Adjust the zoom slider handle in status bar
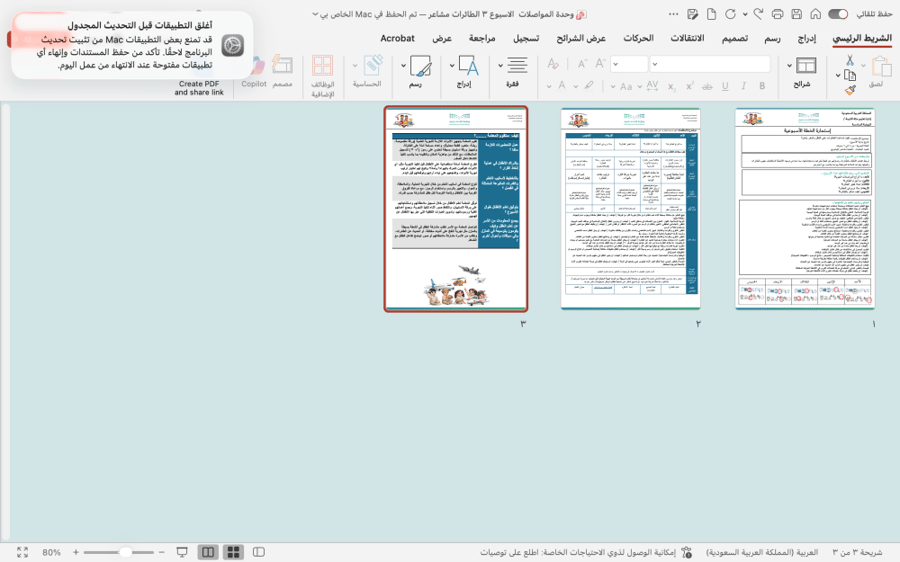The width and height of the screenshot is (900, 562). pyautogui.click(x=125, y=552)
